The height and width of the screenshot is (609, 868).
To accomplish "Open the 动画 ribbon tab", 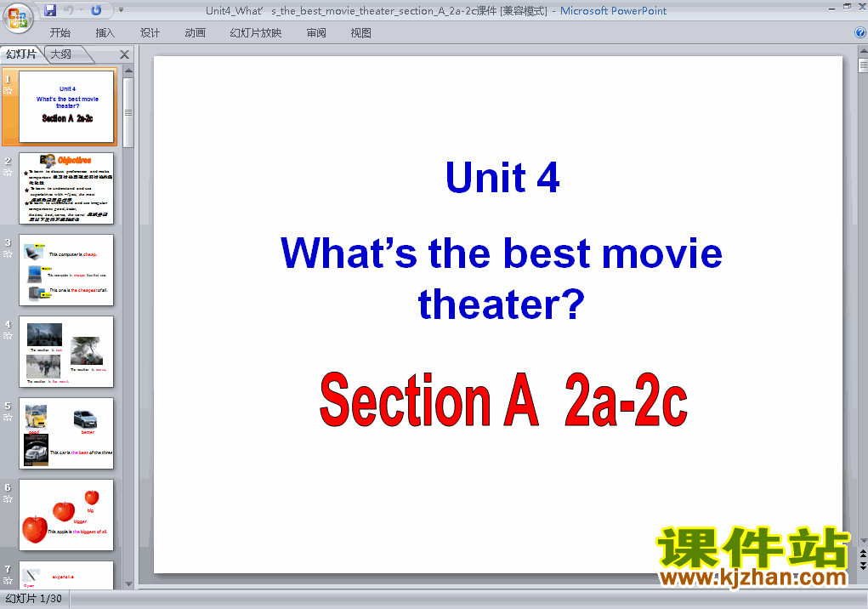I will point(195,33).
